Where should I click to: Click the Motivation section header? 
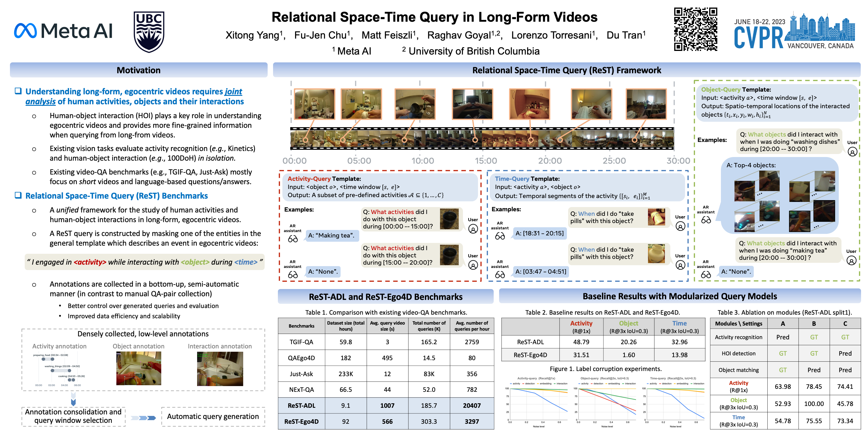coord(139,70)
